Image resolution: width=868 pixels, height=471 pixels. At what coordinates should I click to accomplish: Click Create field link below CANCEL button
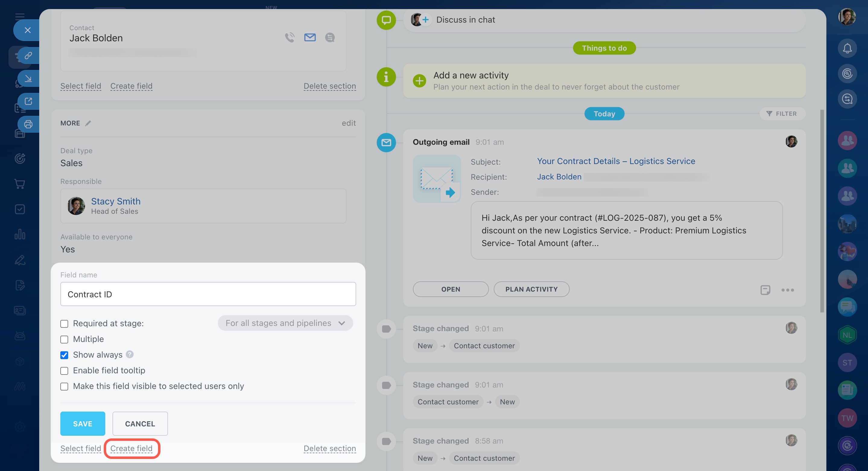131,448
